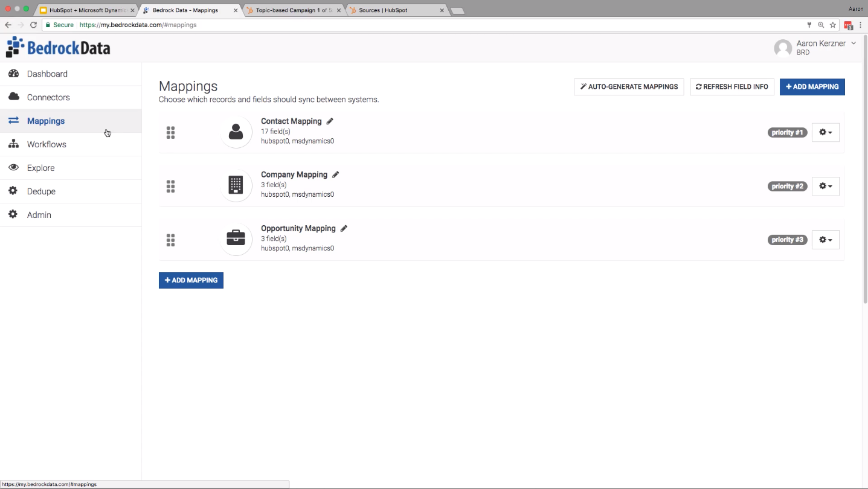This screenshot has width=868, height=489.
Task: Switch to HubSpot + Microsoft Dynamics tab
Action: [87, 10]
